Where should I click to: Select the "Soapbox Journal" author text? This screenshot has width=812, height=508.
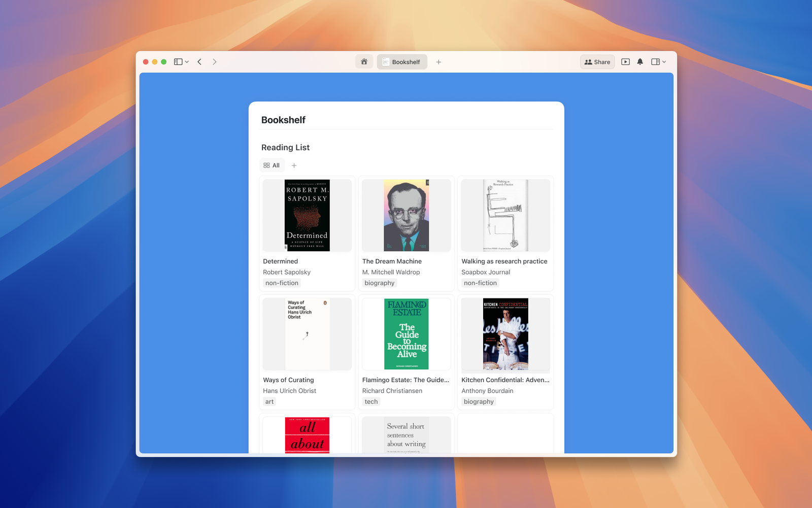486,273
